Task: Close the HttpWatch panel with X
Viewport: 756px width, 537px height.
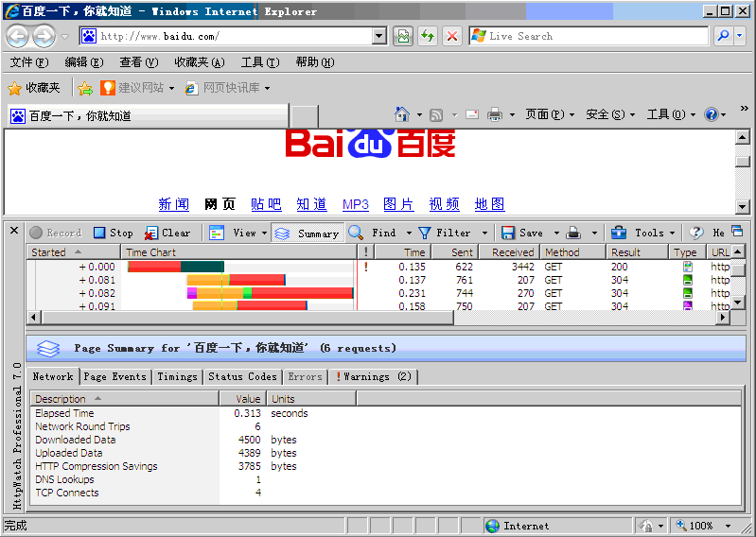Action: coord(14,231)
